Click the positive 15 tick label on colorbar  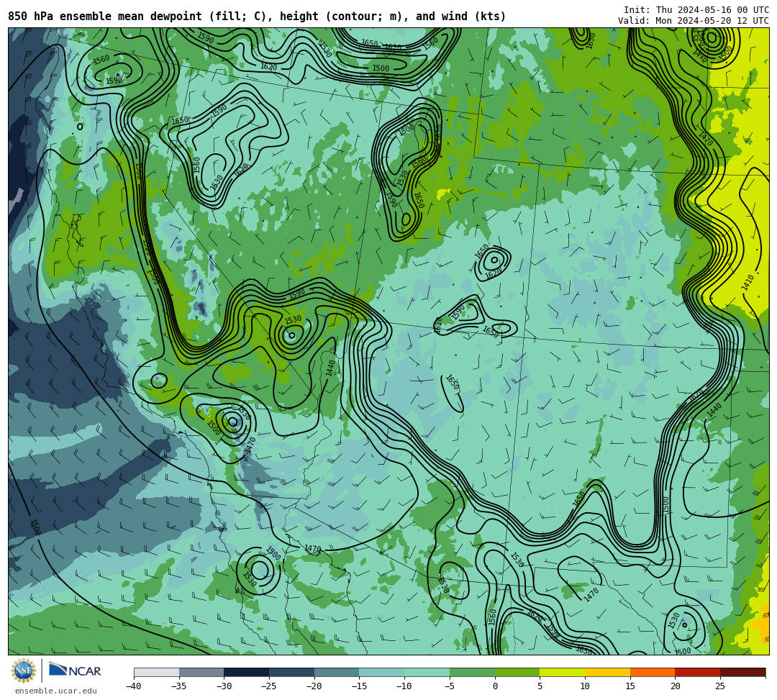coord(630,686)
